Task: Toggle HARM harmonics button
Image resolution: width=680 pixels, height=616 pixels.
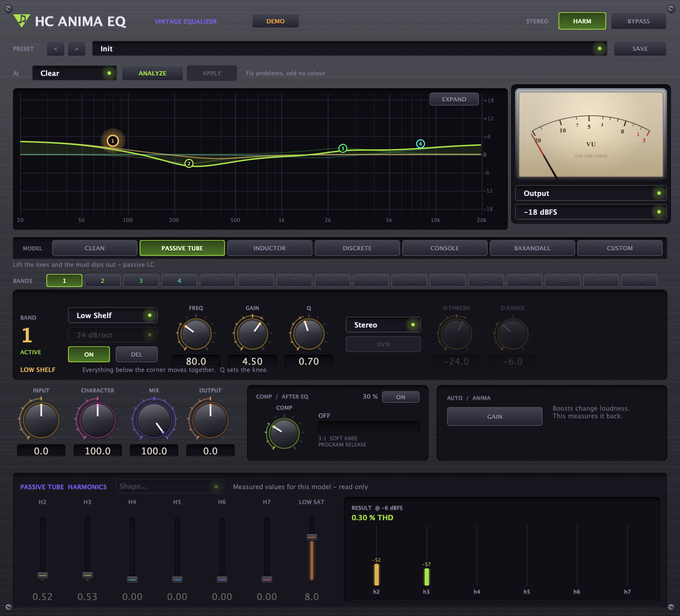Action: coord(582,21)
